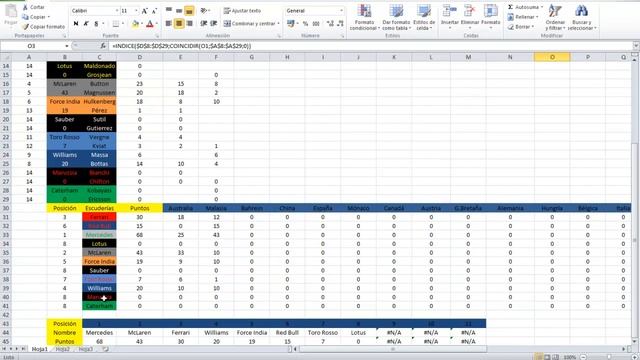The height and width of the screenshot is (360, 640).
Task: Open the Borrar clear dropdown
Action: click(x=521, y=27)
